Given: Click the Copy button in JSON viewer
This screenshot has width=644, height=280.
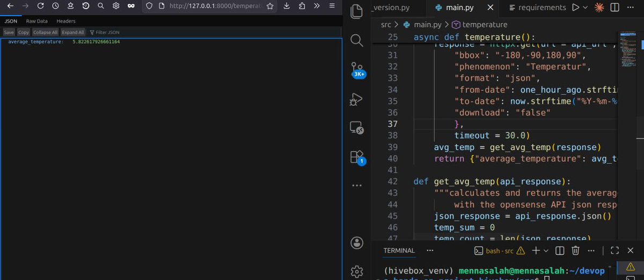Looking at the screenshot, I should 24,32.
